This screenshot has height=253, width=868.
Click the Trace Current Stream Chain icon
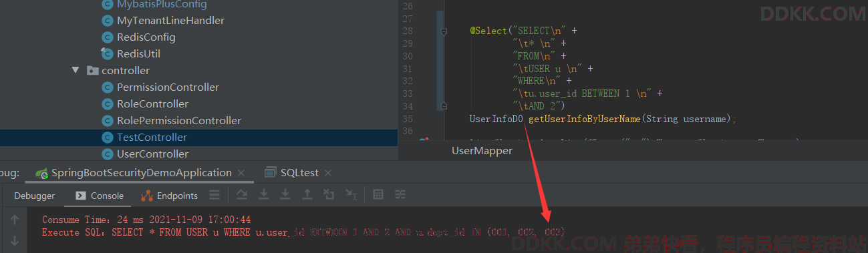pos(400,195)
